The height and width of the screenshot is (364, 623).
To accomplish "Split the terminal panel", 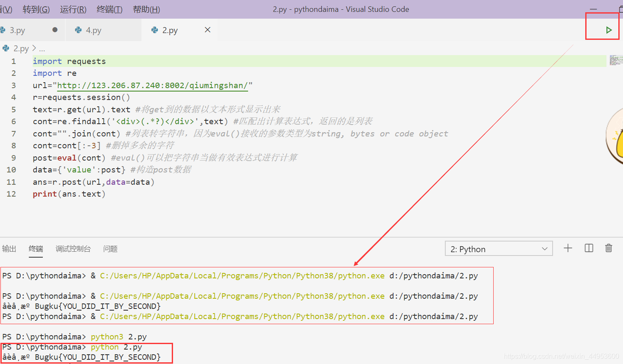I will [589, 248].
